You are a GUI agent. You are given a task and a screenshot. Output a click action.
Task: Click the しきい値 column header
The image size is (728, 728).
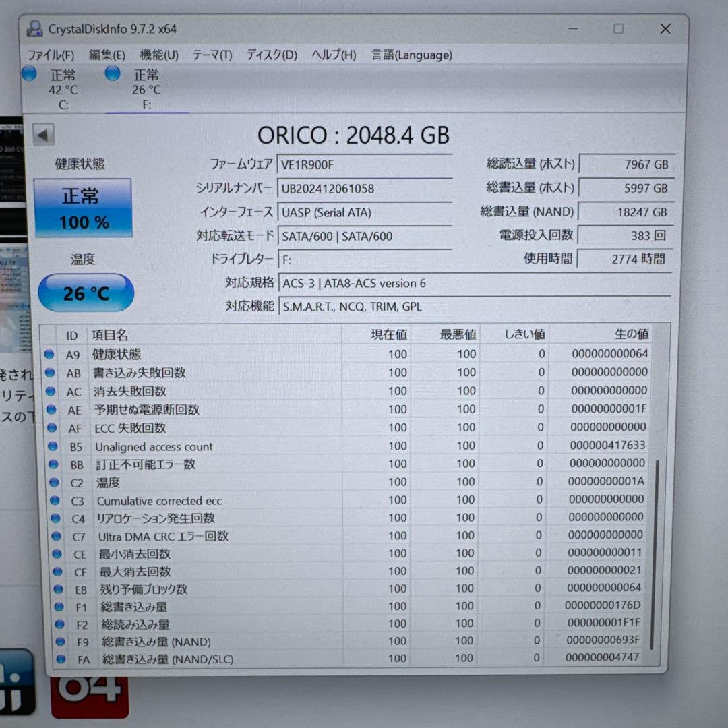514,334
